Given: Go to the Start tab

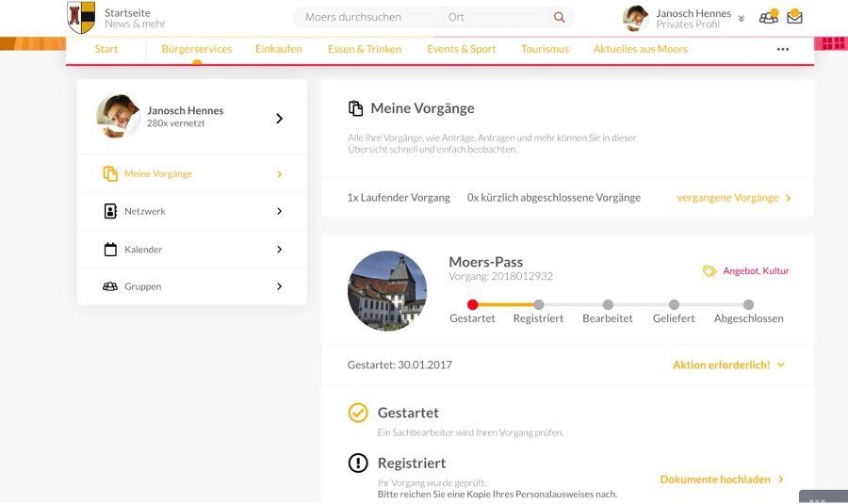Looking at the screenshot, I should 106,49.
